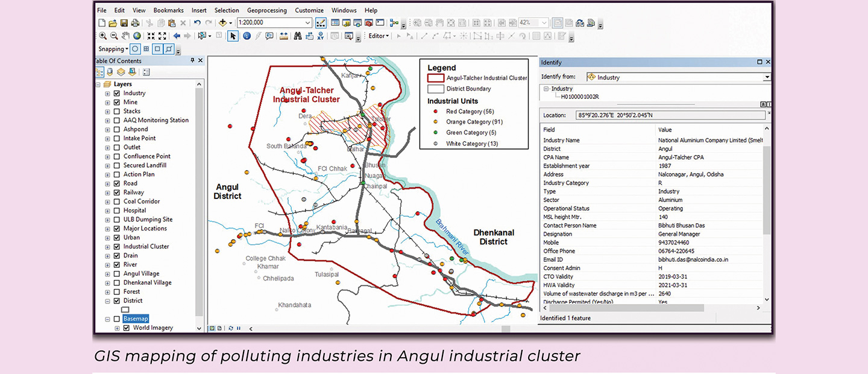Select the Zoom In tool

[x=102, y=36]
